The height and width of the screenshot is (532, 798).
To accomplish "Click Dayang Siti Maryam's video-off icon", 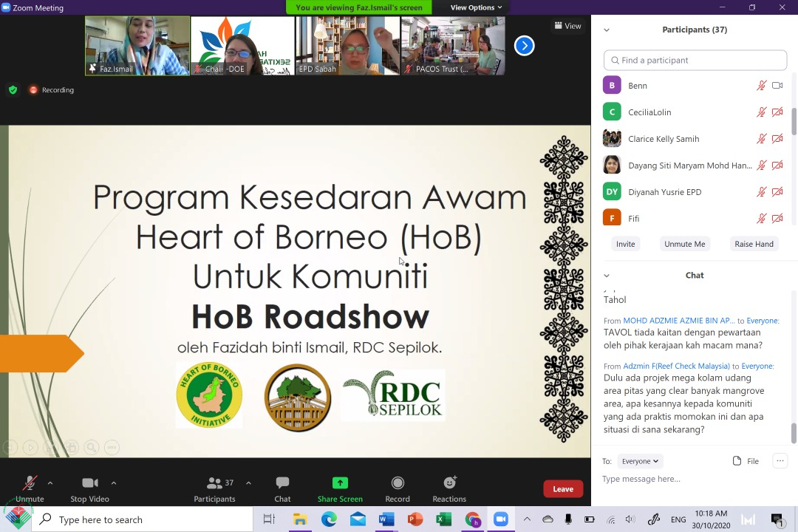I will tap(777, 165).
